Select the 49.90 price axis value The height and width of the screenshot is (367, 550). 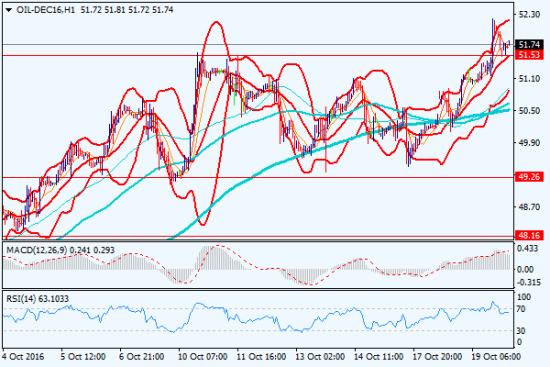529,143
